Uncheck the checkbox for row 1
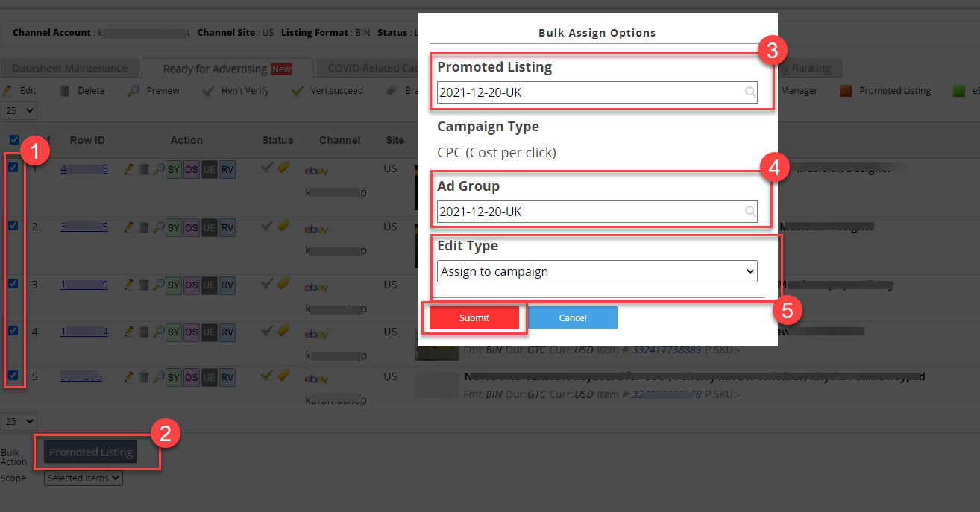Screen dimensions: 980x512 click(13, 168)
